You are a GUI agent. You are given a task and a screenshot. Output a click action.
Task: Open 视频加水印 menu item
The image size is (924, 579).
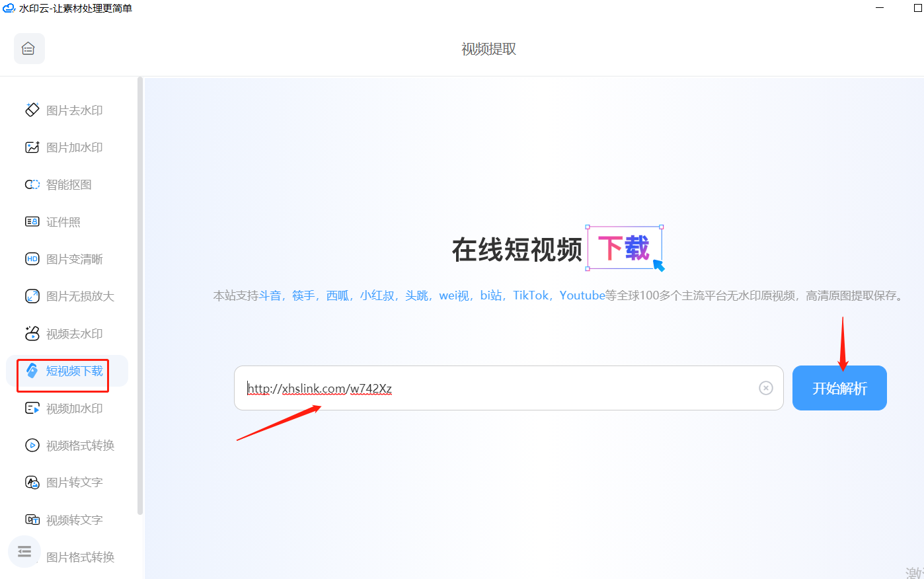click(67, 408)
